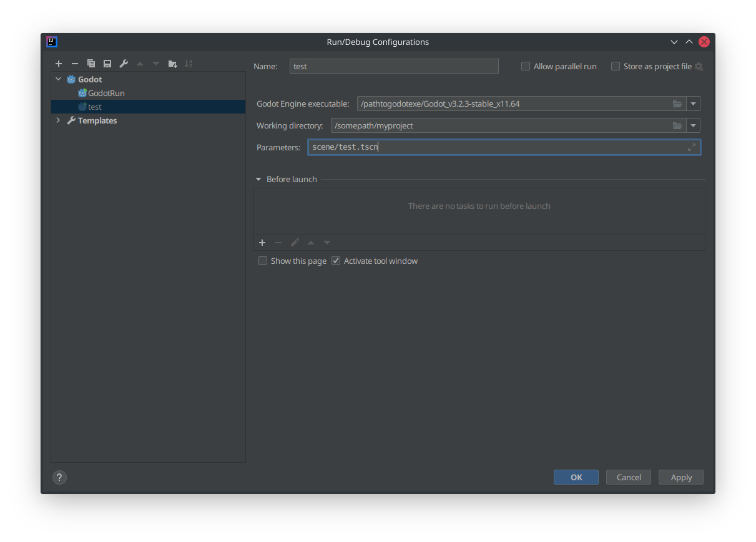Create a new folder for configurations

(x=173, y=64)
